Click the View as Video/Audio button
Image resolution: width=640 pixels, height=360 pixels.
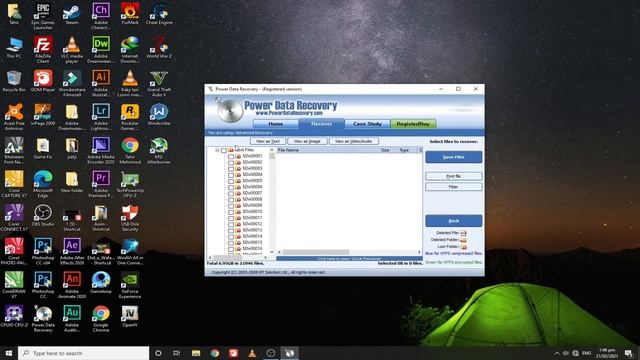click(x=353, y=141)
